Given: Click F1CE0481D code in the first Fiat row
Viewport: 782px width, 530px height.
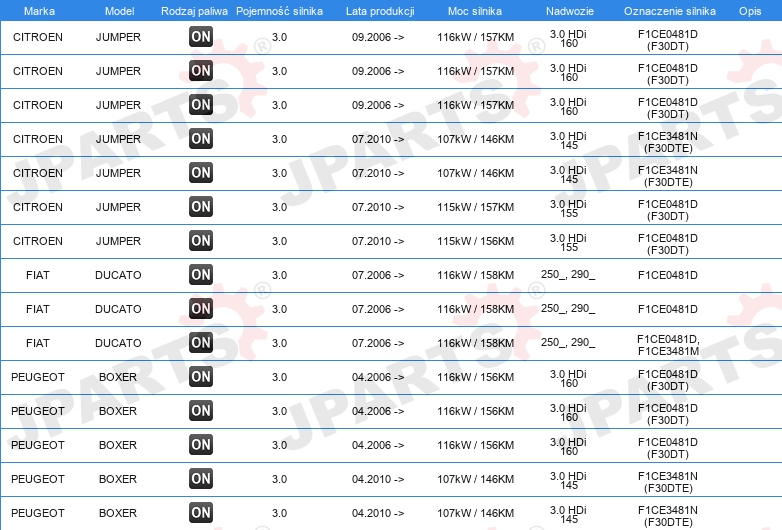Looking at the screenshot, I should tap(668, 275).
